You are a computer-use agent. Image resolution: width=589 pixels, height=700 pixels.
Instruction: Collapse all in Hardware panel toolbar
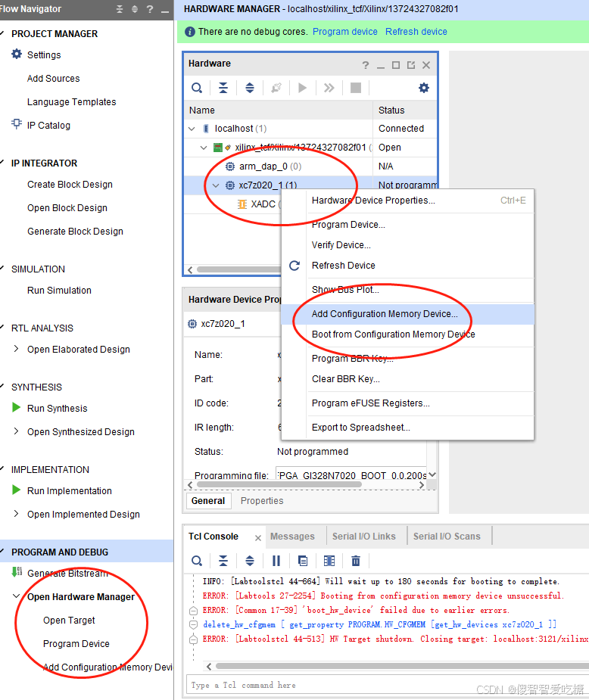(x=223, y=88)
